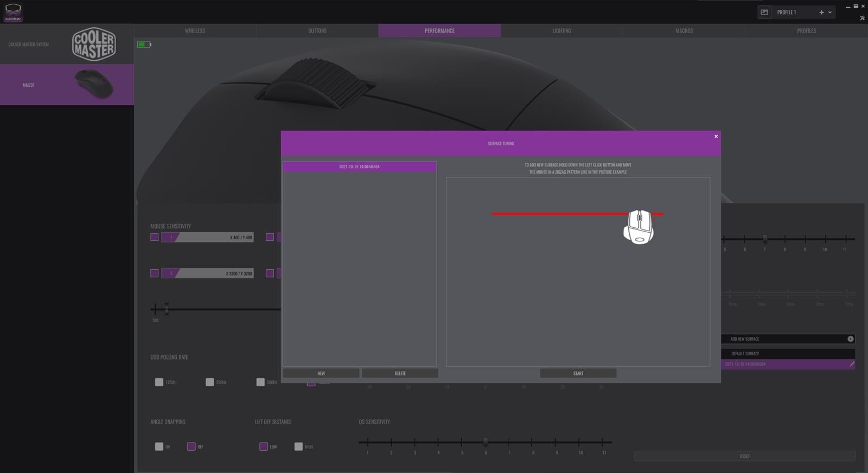Click the Mouse Sensitivity heading

[x=170, y=226]
